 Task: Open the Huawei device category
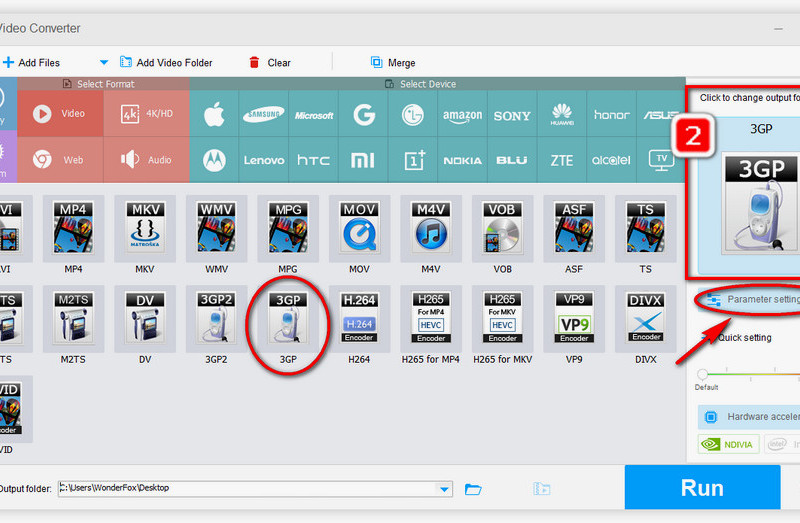(x=562, y=114)
